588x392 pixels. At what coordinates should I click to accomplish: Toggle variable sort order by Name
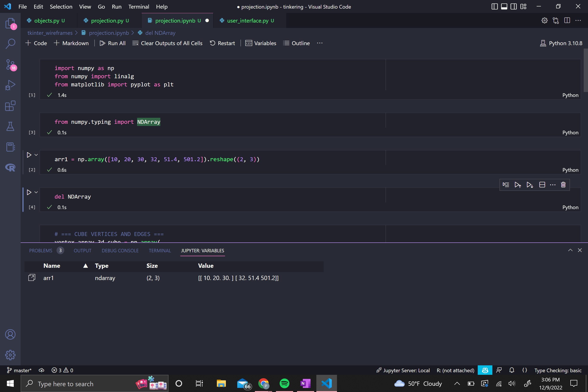pos(86,266)
